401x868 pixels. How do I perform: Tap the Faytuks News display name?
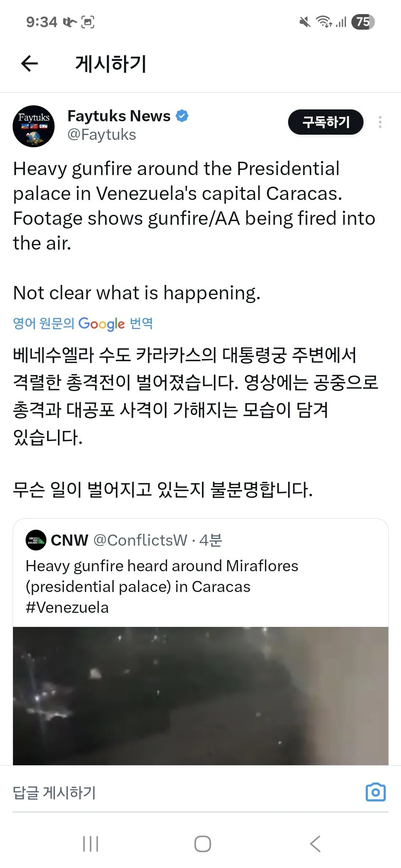119,116
